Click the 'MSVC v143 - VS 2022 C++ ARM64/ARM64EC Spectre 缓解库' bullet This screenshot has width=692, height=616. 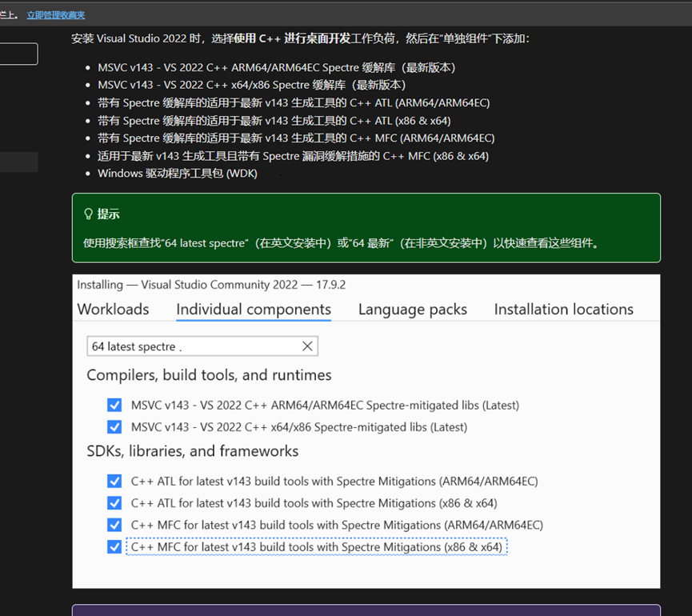tap(276, 67)
